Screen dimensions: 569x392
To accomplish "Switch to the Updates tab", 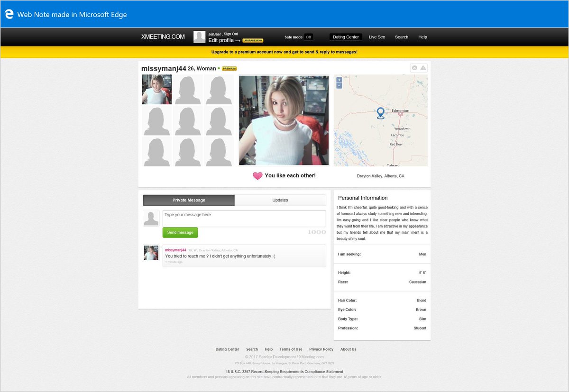I will pyautogui.click(x=280, y=200).
